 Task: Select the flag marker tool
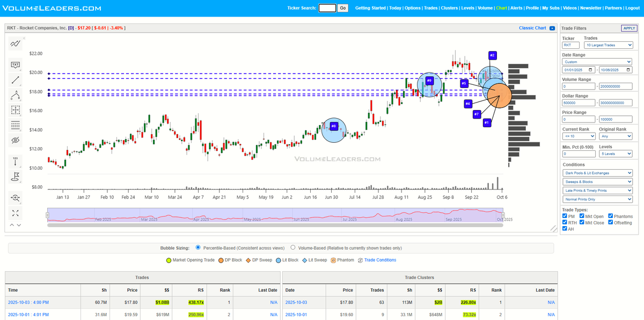[x=16, y=176]
